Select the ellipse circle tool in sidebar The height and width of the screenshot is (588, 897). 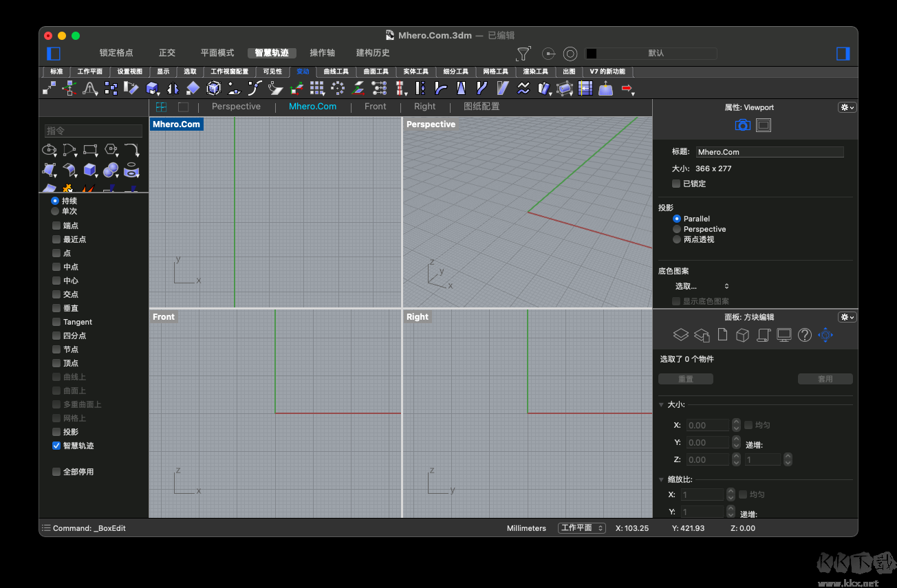point(50,149)
